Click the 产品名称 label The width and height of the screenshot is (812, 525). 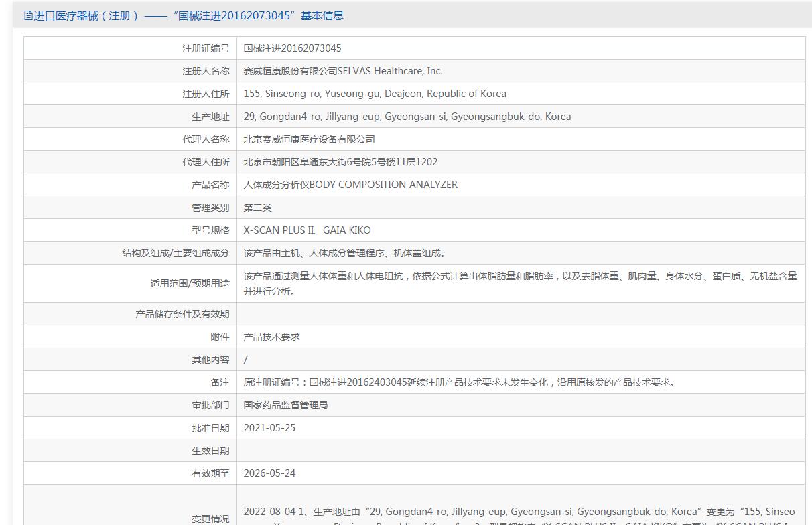point(210,185)
